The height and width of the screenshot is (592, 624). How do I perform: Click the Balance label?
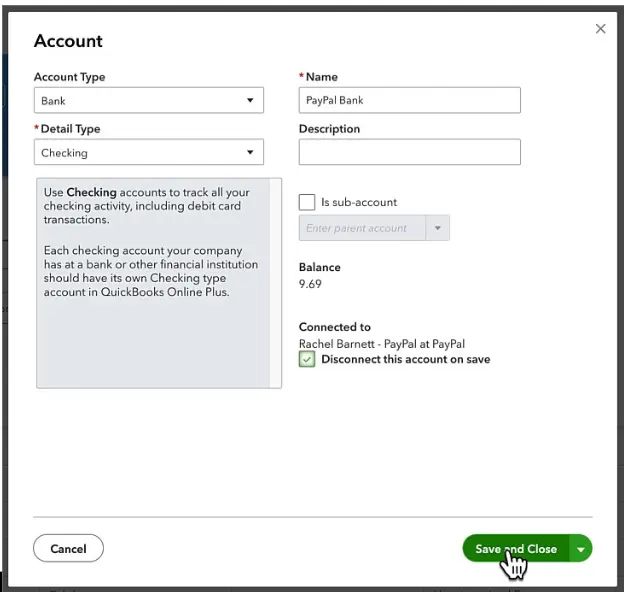(x=320, y=267)
